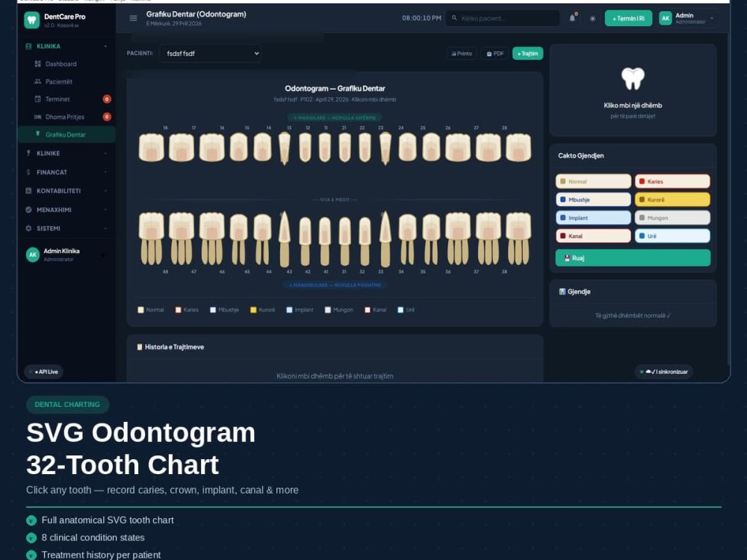
Task: Click upper canine tooth 23
Action: click(385, 149)
